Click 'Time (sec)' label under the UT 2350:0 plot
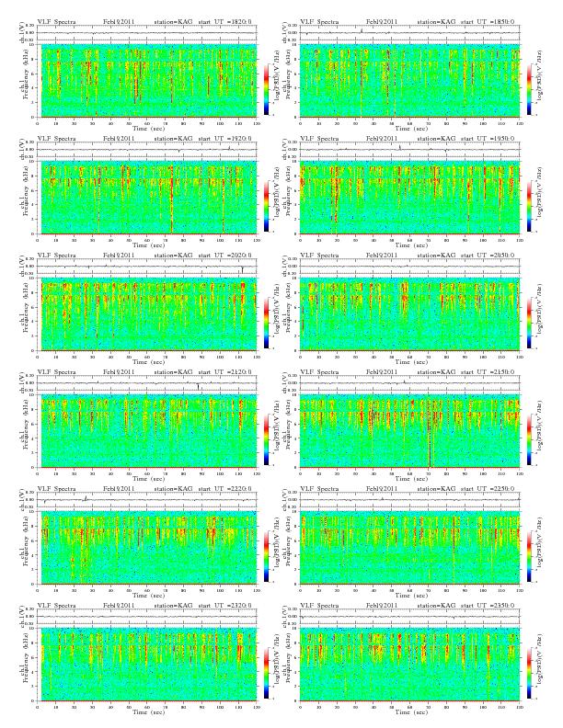Viewport: 563px width, 728px height. tap(411, 711)
